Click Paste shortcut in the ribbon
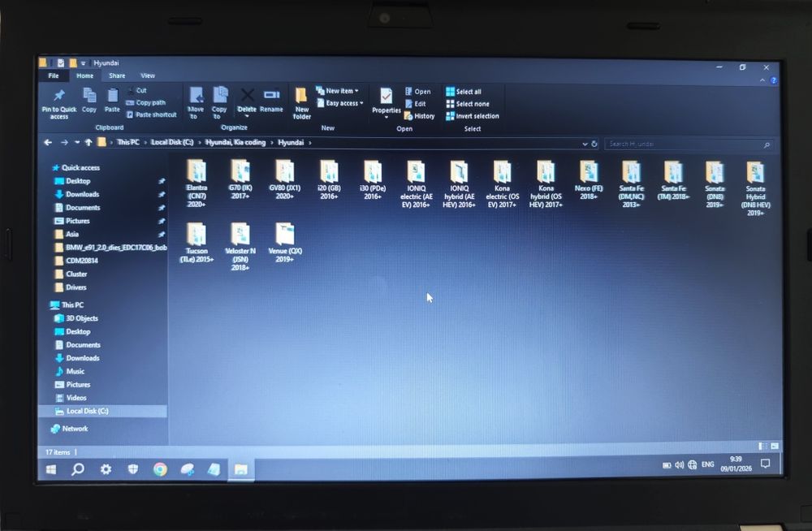Image resolution: width=812 pixels, height=531 pixels. point(152,114)
